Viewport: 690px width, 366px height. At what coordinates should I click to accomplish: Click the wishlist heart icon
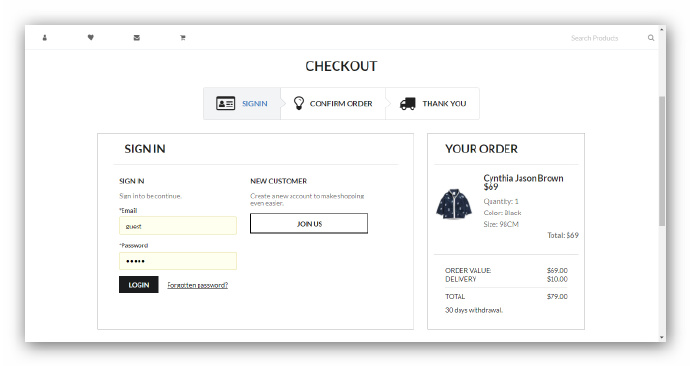pyautogui.click(x=91, y=37)
